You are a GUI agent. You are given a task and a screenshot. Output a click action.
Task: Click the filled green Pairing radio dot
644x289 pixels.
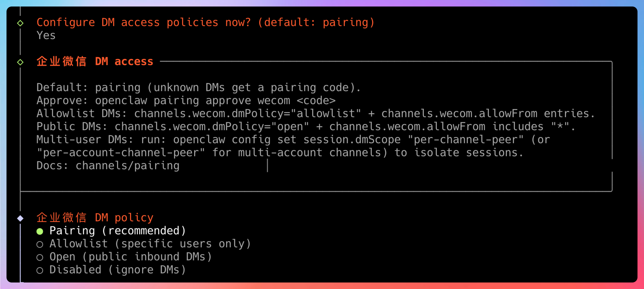(40, 231)
